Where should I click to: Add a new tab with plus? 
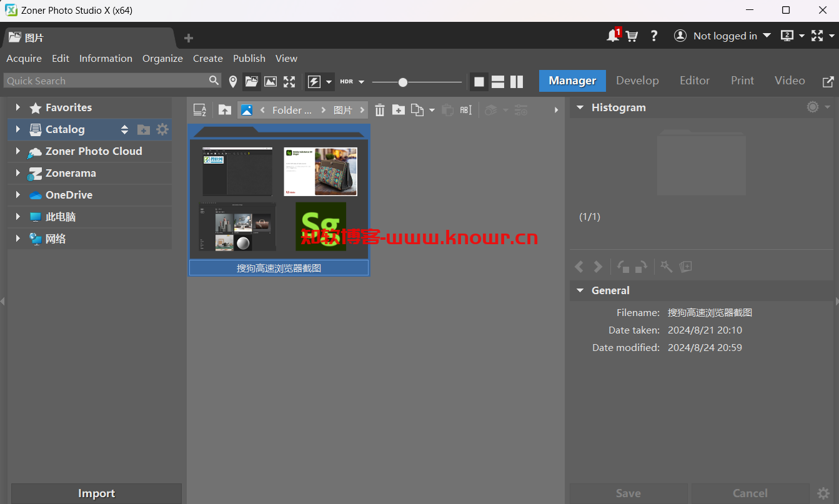click(x=189, y=38)
